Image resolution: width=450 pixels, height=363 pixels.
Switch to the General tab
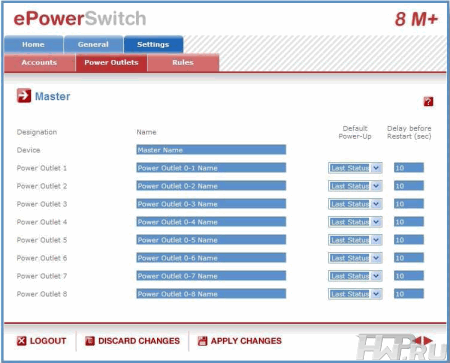pos(93,44)
